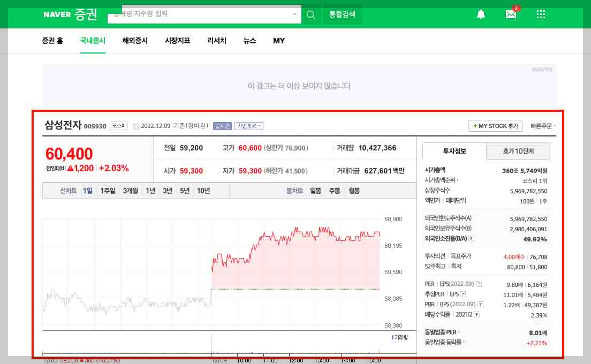Open the 뉴스 menu
This screenshot has height=364, width=591.
(x=249, y=41)
